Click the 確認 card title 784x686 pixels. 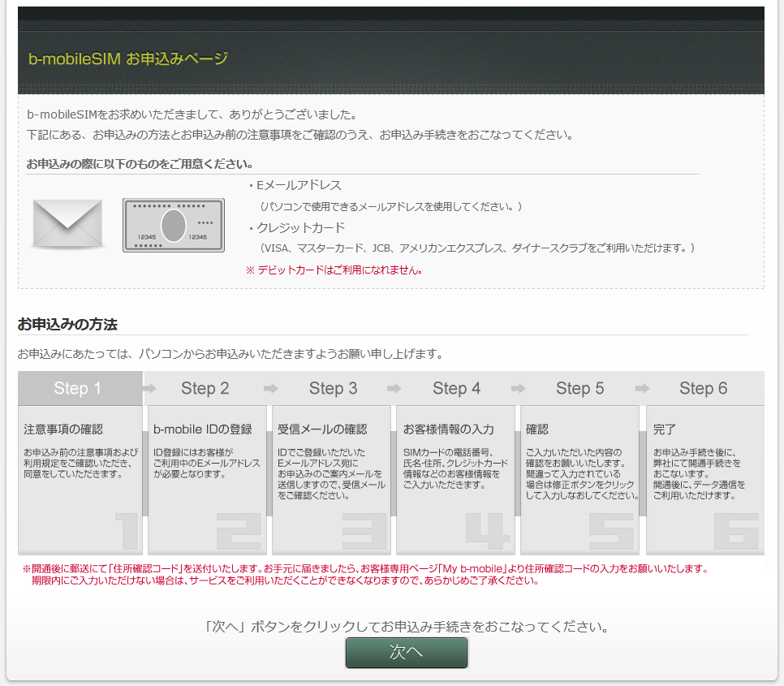537,429
